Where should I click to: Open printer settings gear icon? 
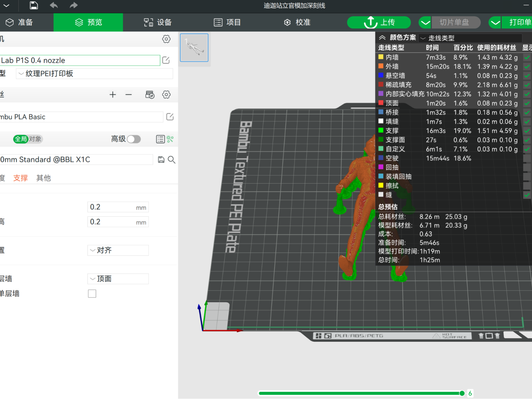click(166, 39)
